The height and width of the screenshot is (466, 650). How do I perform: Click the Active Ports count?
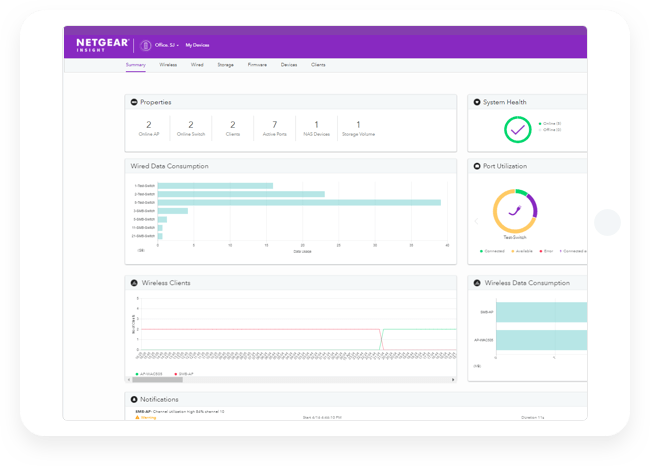[274, 128]
